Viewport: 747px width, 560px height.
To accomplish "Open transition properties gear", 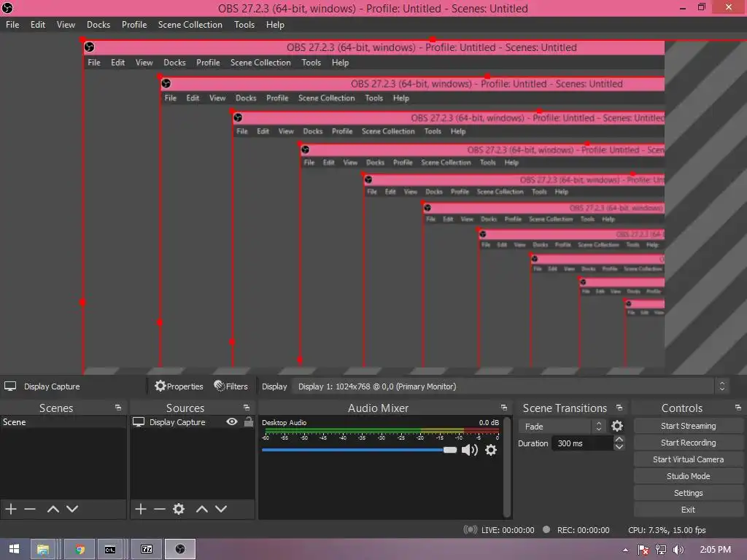I will pos(617,426).
